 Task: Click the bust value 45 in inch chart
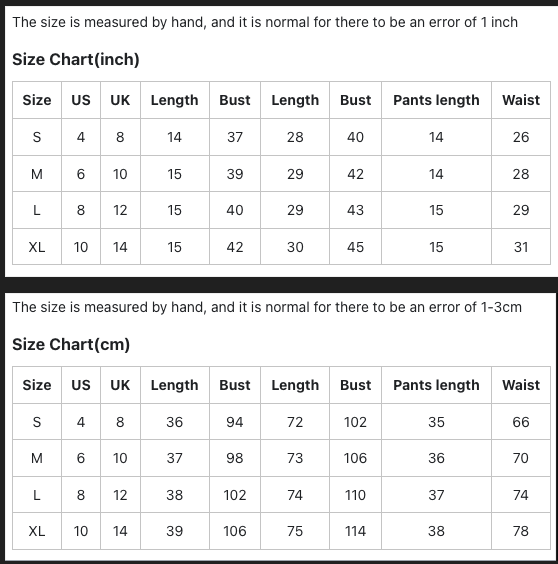point(355,247)
